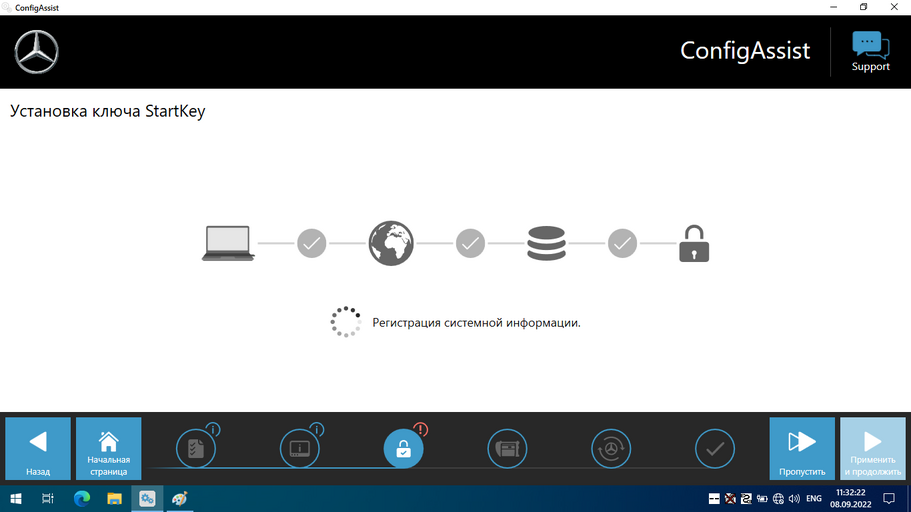Click text 'Регистрация системной информации.'
Image resolution: width=911 pixels, height=512 pixels.
pyautogui.click(x=476, y=323)
